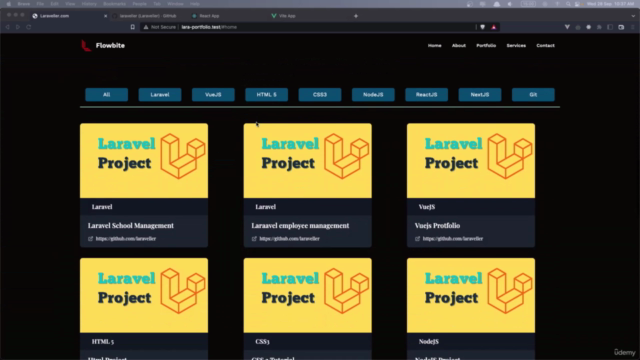Open the CSS3 card thumbnail
The image size is (640, 360).
point(307,295)
